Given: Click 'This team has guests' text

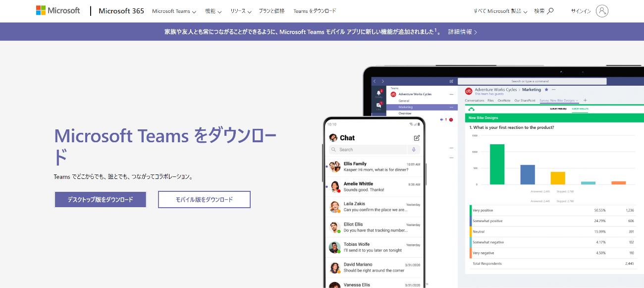Looking at the screenshot, I should (489, 94).
